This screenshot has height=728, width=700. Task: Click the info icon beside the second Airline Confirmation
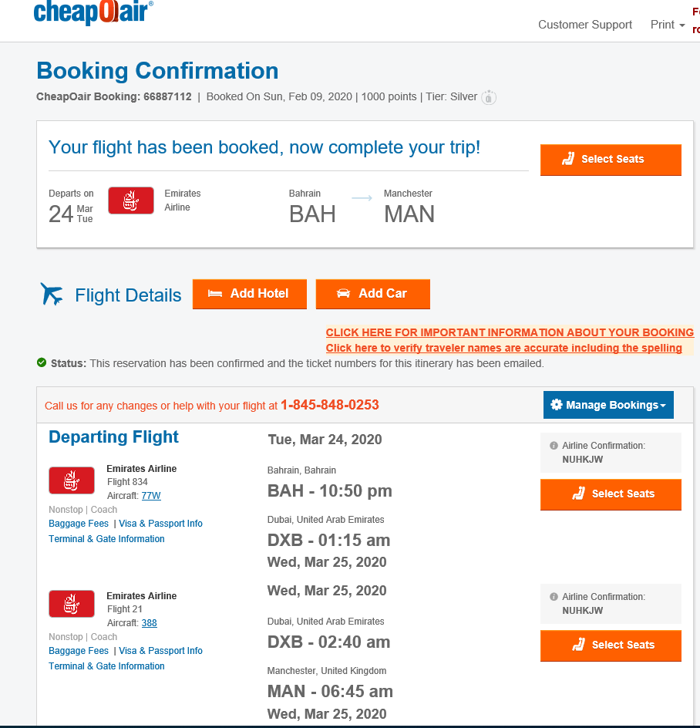click(x=554, y=597)
